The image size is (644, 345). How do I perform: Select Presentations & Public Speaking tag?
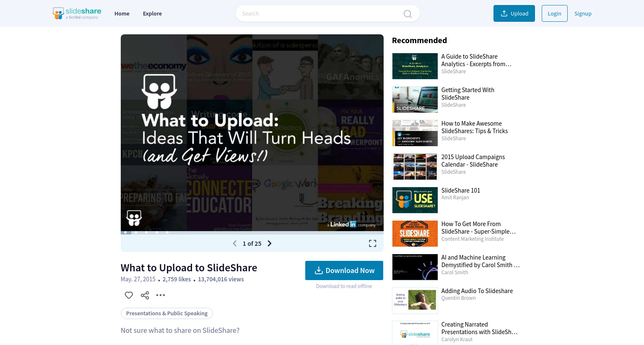pyautogui.click(x=167, y=313)
